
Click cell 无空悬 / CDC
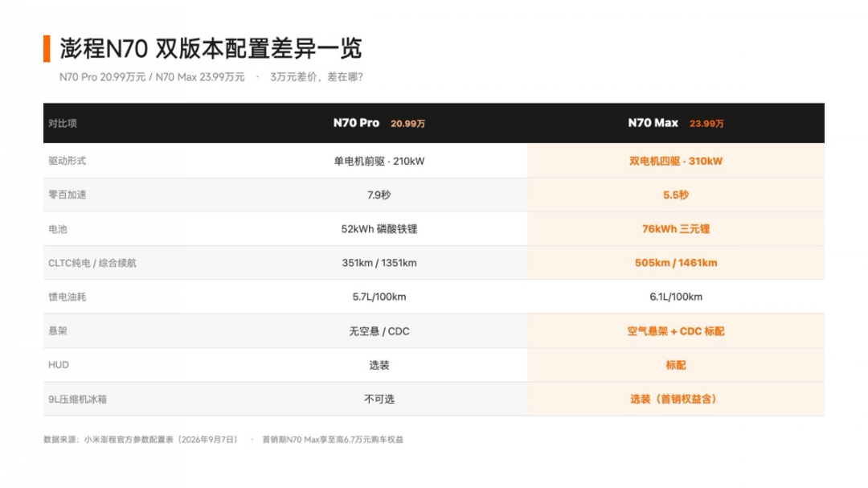pos(379,331)
